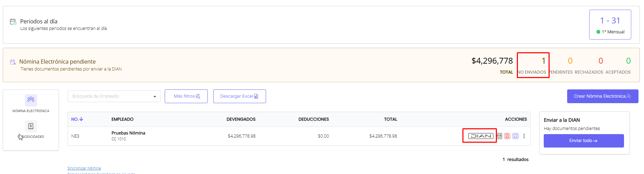Expand the Búsqueda de Empleado dropdown arrow
The width and height of the screenshot is (644, 174).
click(x=155, y=97)
